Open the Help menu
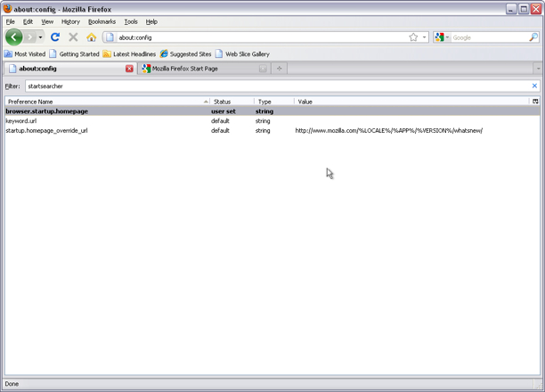 pyautogui.click(x=151, y=21)
